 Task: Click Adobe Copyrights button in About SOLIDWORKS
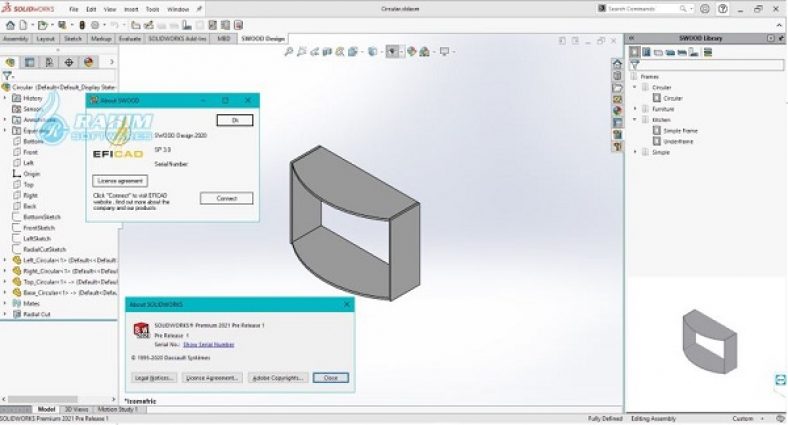(x=277, y=378)
